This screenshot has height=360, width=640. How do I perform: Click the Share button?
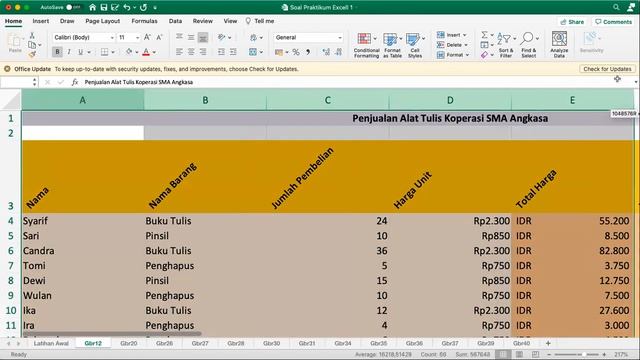click(x=572, y=22)
